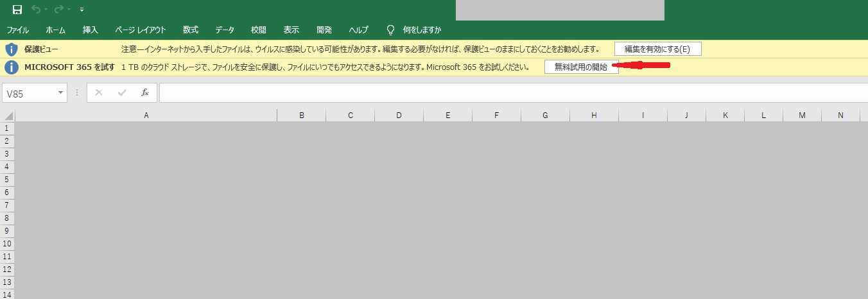The width and height of the screenshot is (868, 299).
Task: Switch to the 校閲 ribbon tab
Action: click(x=259, y=30)
